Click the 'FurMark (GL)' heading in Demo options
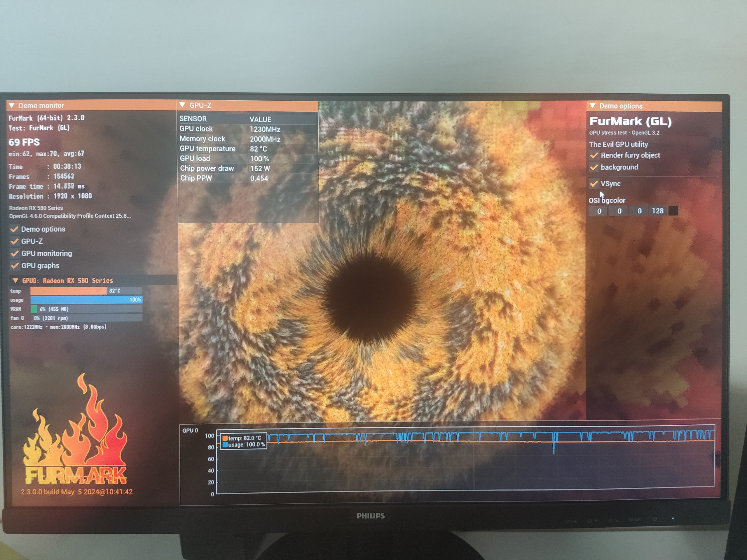This screenshot has width=747, height=560. pos(630,121)
